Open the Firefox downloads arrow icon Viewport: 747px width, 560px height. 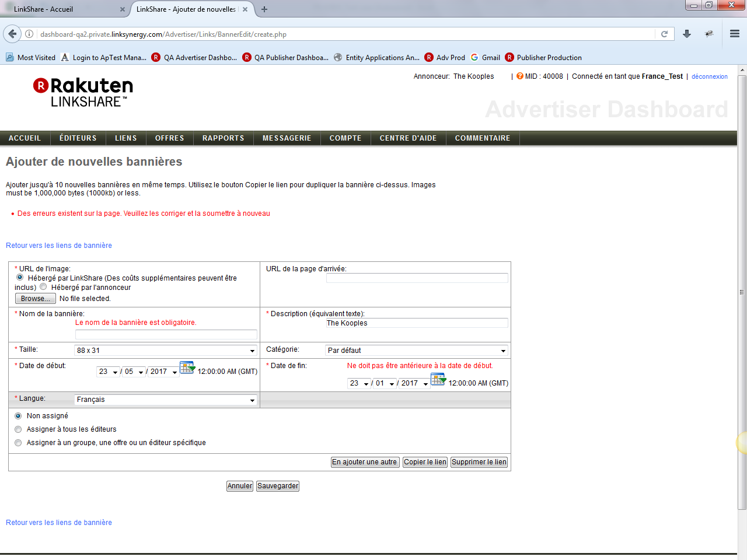[x=687, y=34]
